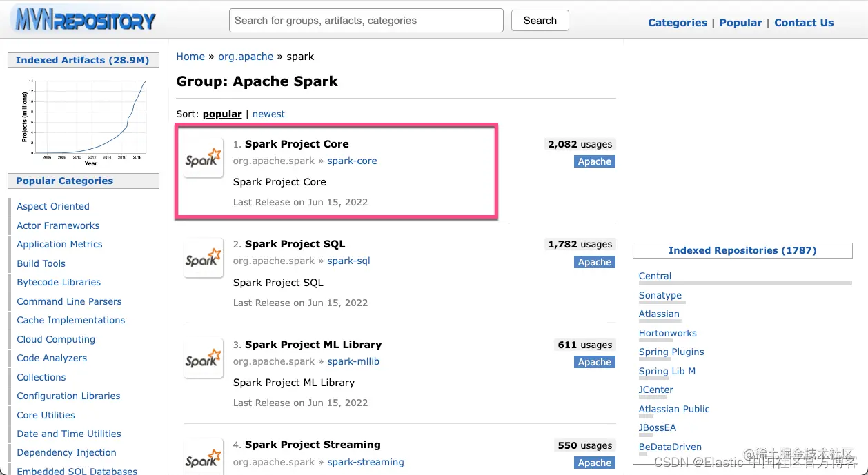Viewport: 868px width, 475px height.
Task: Click the Spark Project Core logo icon
Action: point(203,158)
